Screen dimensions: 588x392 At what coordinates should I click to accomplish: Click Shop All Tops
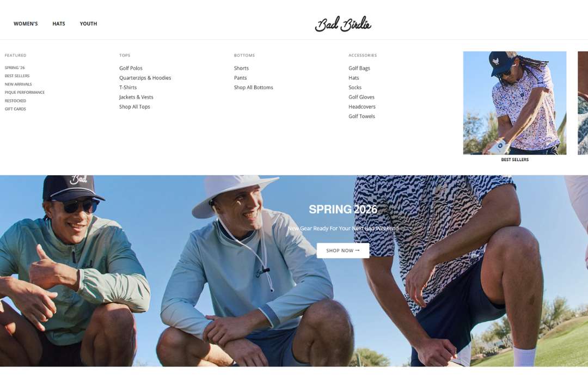click(134, 107)
